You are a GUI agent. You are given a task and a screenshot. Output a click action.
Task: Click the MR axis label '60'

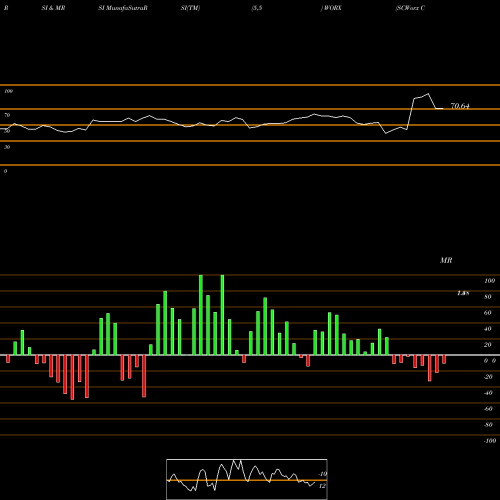click(x=488, y=313)
